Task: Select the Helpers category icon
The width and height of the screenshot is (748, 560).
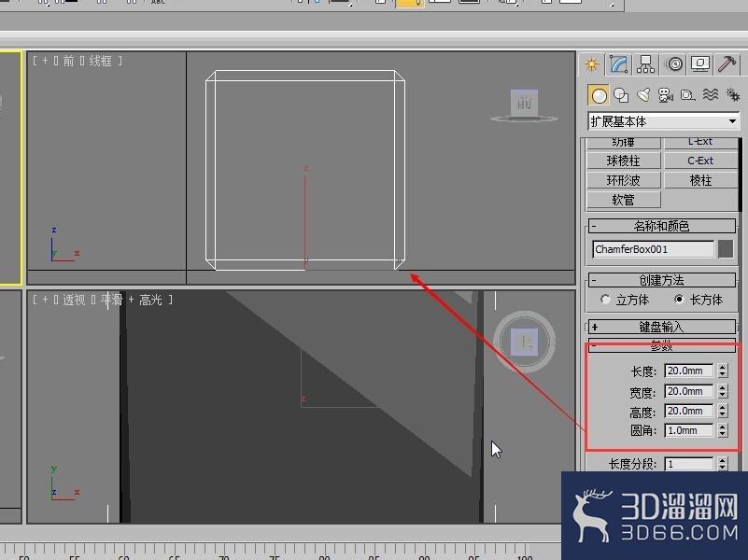Action: (687, 95)
